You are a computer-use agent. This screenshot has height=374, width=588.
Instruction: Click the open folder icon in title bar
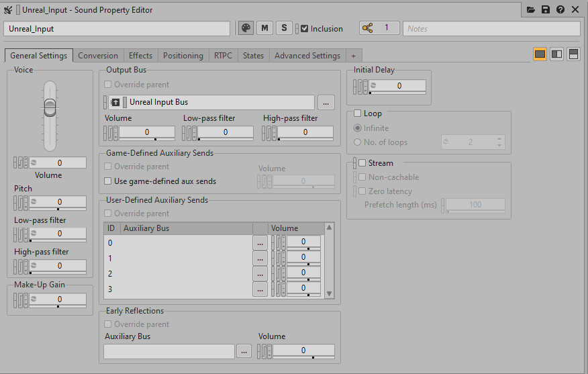click(531, 10)
